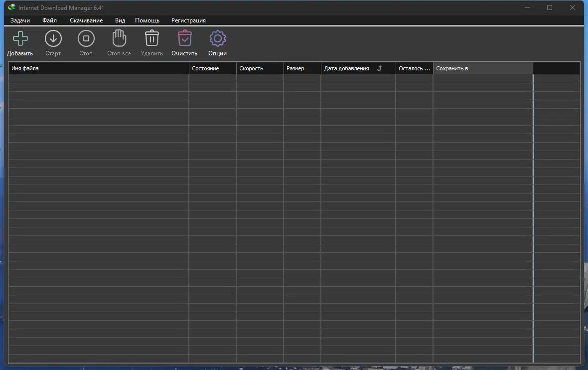Open the Регистрация menu
This screenshot has height=370, width=588.
click(x=189, y=20)
